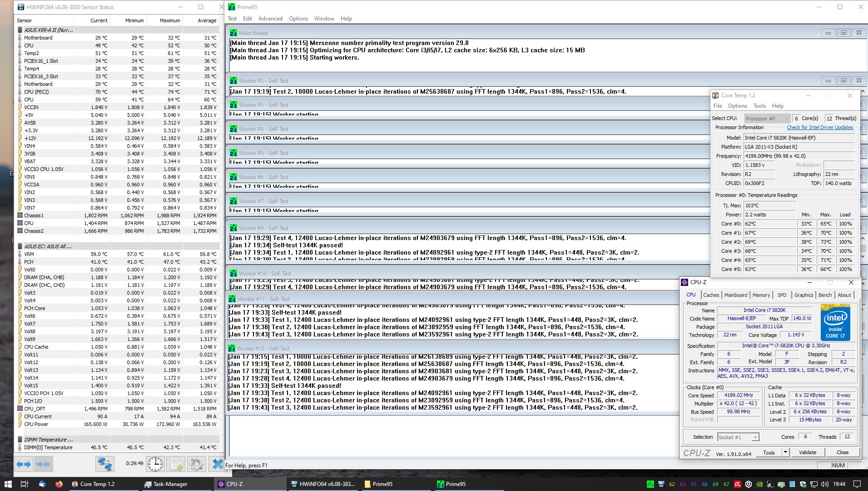Open the CPU-Z Selection Socket #1 dropdown
The height and width of the screenshot is (491, 868).
[738, 437]
